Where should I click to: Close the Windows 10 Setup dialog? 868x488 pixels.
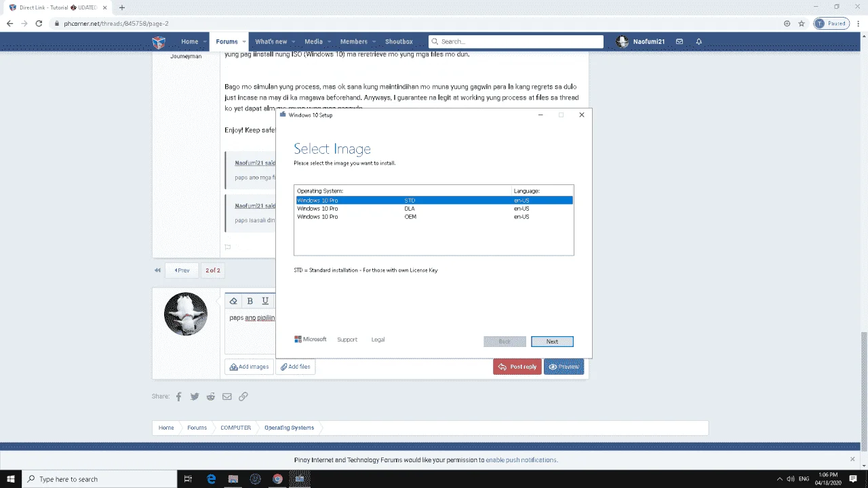coord(581,115)
